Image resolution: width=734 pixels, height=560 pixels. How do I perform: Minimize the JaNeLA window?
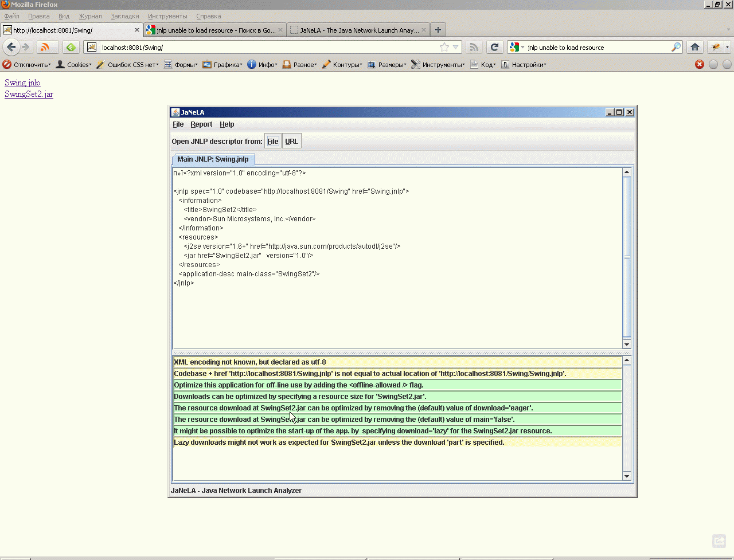610,112
